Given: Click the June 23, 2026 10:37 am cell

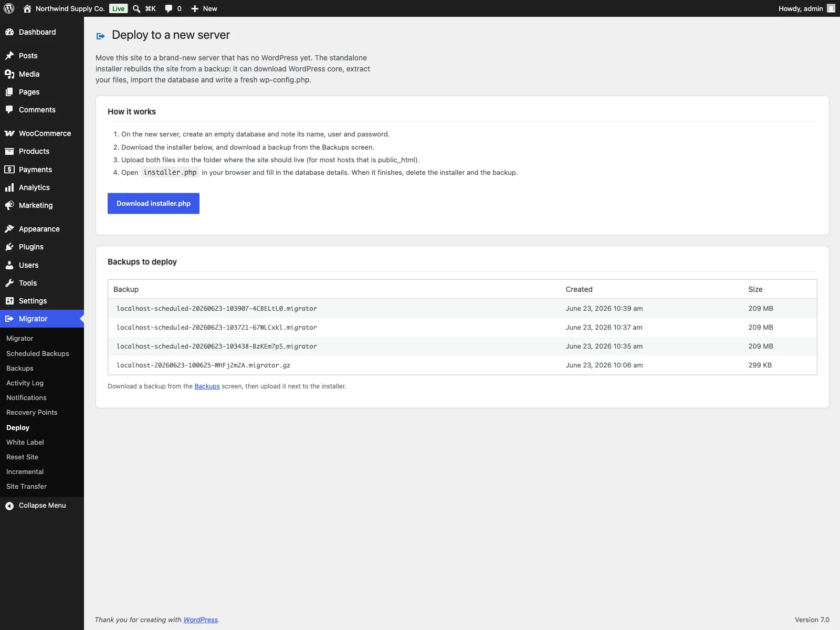Looking at the screenshot, I should (x=604, y=328).
